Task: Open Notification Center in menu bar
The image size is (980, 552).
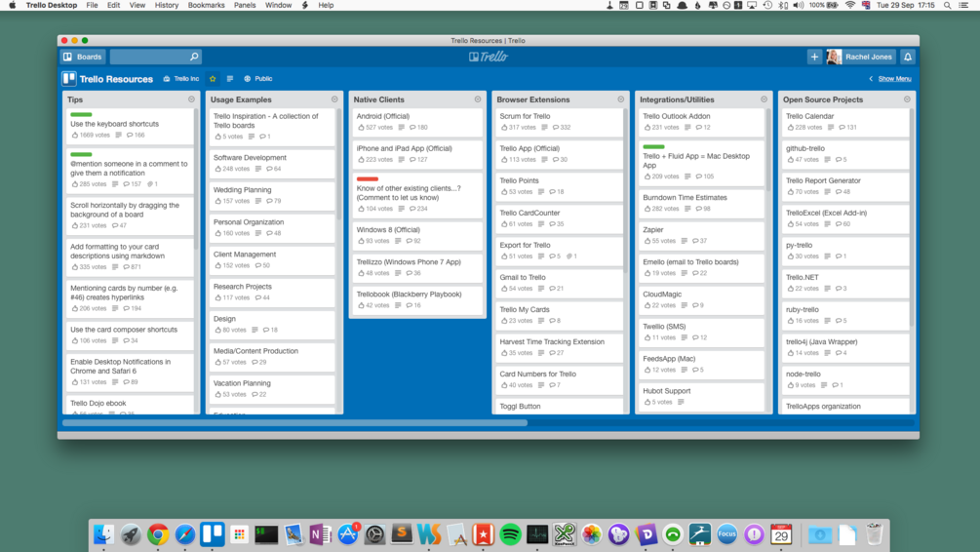Action: click(x=963, y=5)
